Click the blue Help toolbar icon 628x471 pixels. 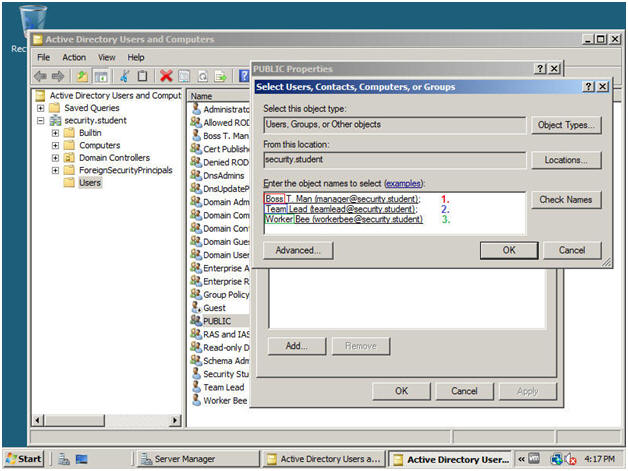(244, 76)
